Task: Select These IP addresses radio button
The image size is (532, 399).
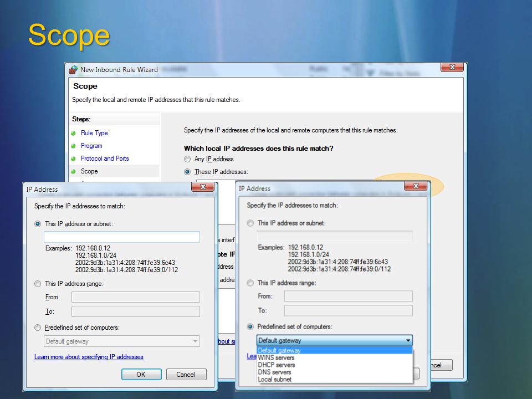Action: 187,172
